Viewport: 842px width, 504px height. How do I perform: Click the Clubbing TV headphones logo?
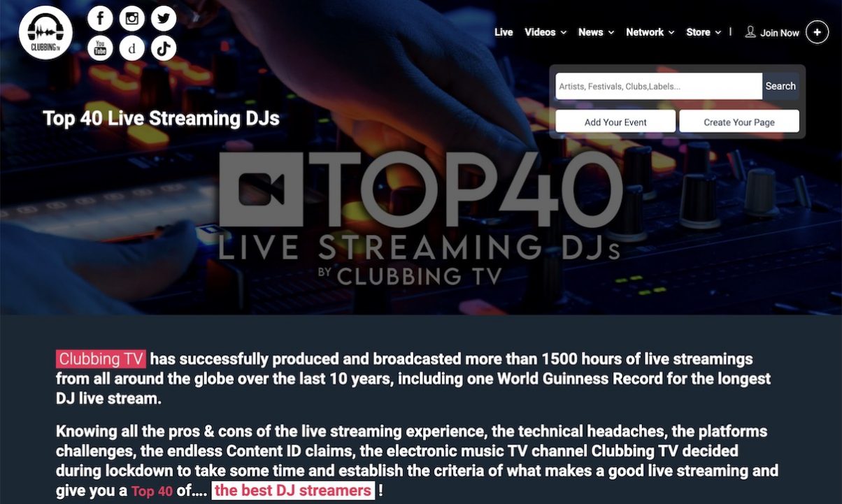click(x=45, y=33)
